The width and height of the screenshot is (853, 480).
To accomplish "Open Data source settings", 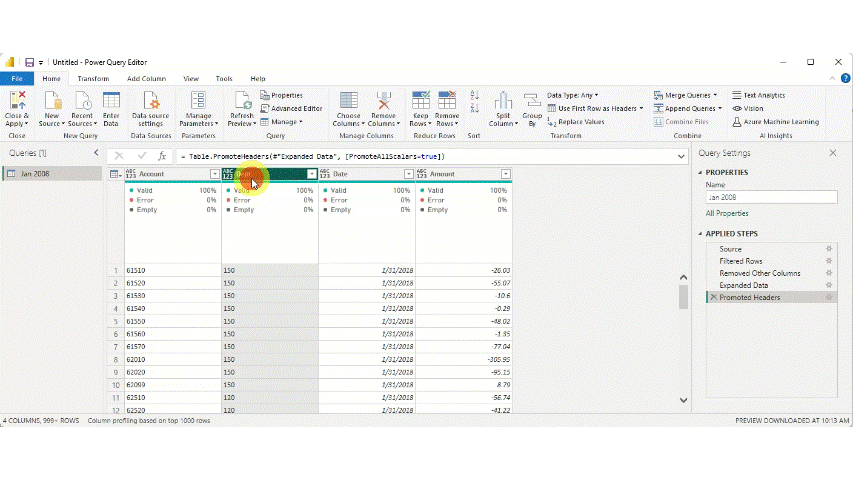I will (x=151, y=101).
